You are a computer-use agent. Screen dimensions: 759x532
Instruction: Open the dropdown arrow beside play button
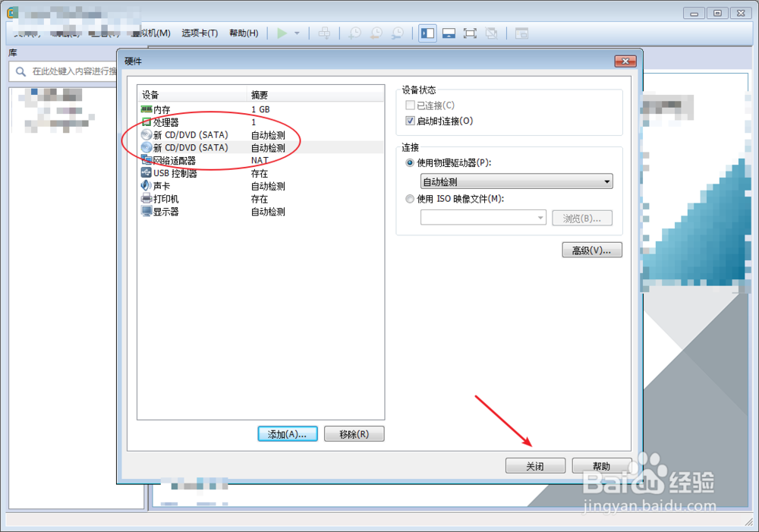pyautogui.click(x=298, y=33)
